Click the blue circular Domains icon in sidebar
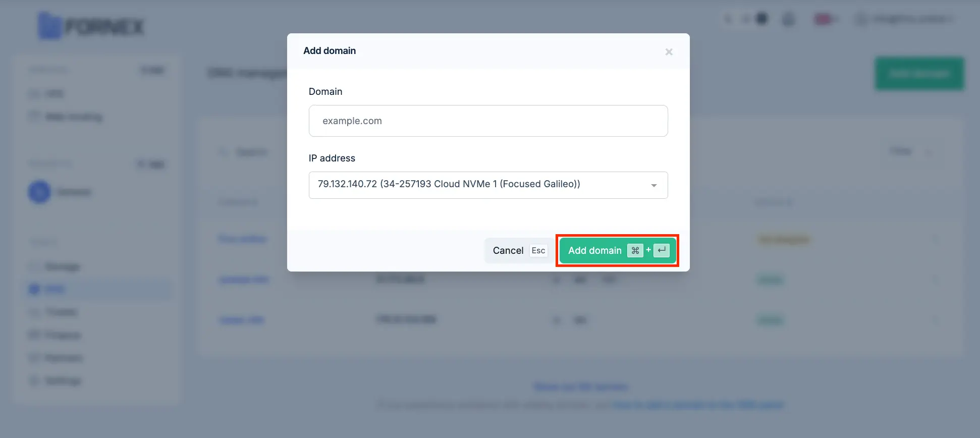The height and width of the screenshot is (438, 980). [39, 192]
